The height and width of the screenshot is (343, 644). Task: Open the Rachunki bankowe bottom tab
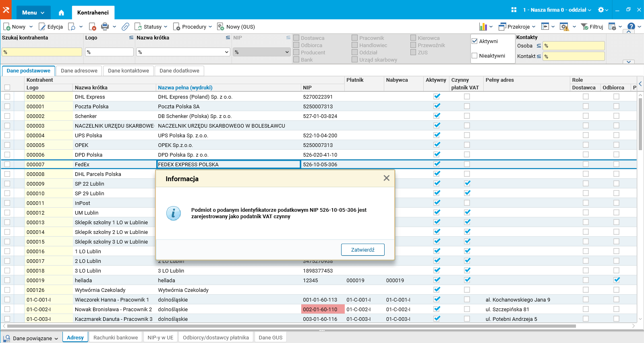pyautogui.click(x=116, y=337)
